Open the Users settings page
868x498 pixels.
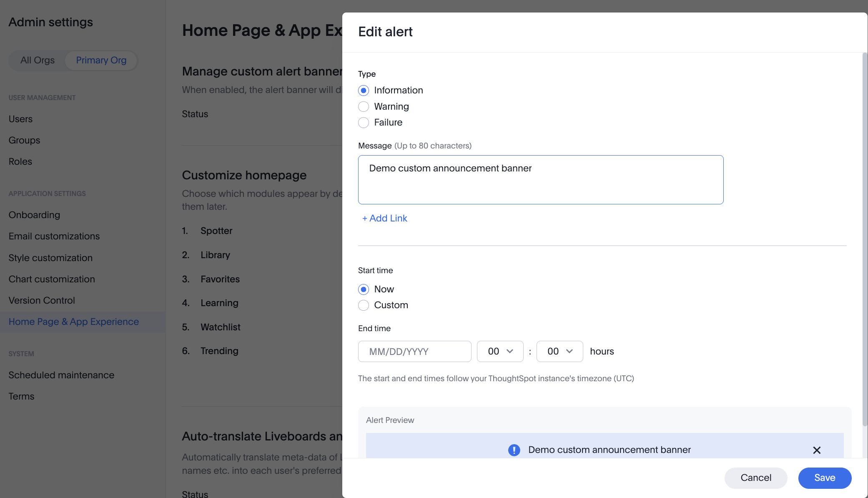[x=20, y=119]
